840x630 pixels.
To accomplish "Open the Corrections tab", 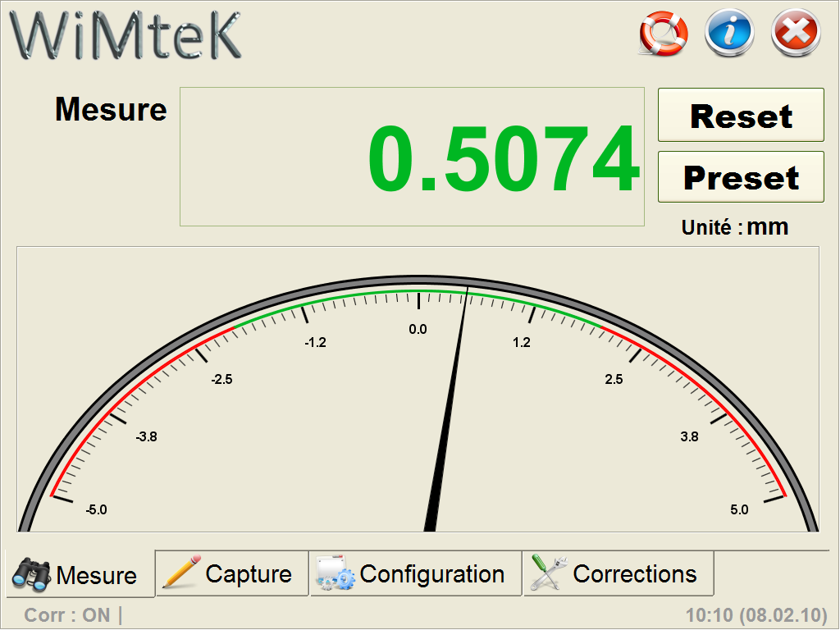I will (x=619, y=573).
